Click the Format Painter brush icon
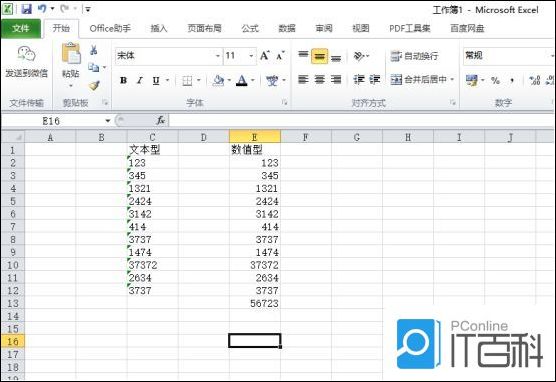Viewport: 556px width, 382px height. [x=94, y=85]
